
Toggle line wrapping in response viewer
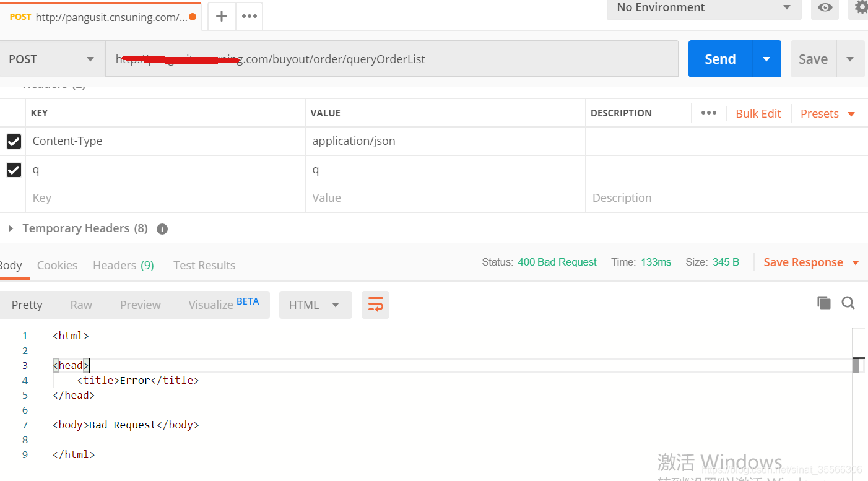point(375,304)
